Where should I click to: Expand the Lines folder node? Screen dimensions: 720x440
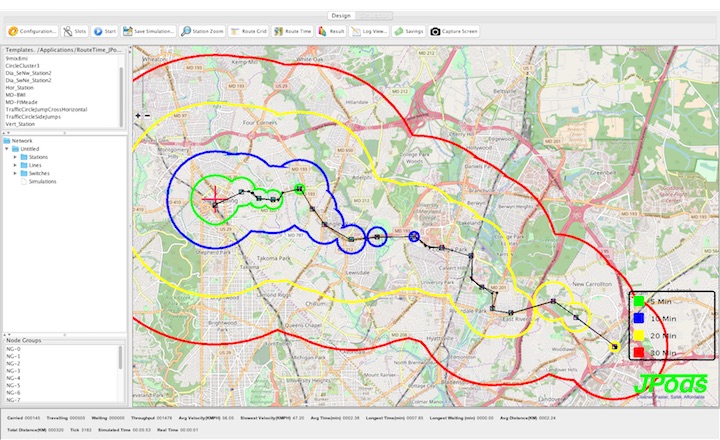(17, 165)
